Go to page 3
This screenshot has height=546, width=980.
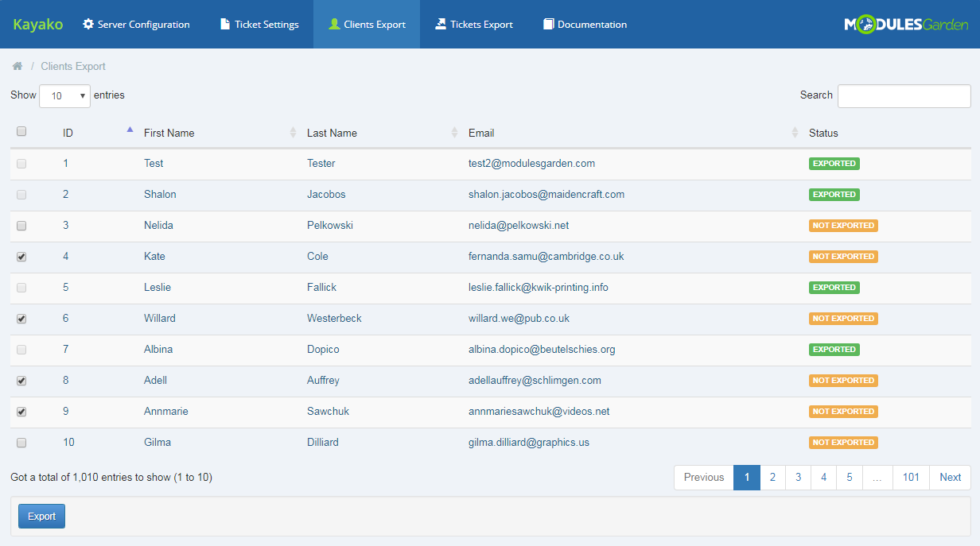point(798,478)
